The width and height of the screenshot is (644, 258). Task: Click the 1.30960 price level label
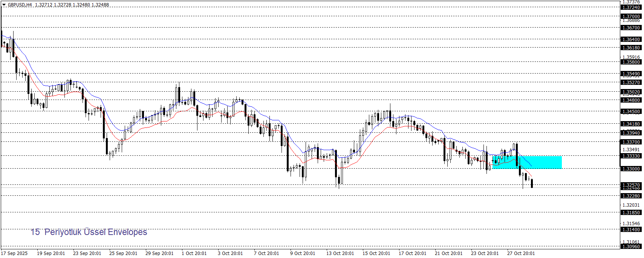click(x=631, y=247)
